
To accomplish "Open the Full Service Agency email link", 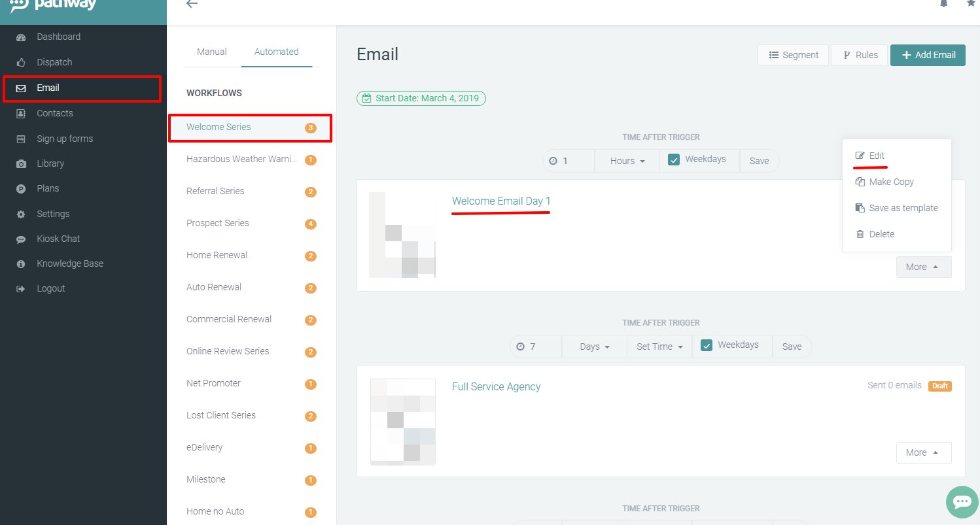I will point(496,386).
